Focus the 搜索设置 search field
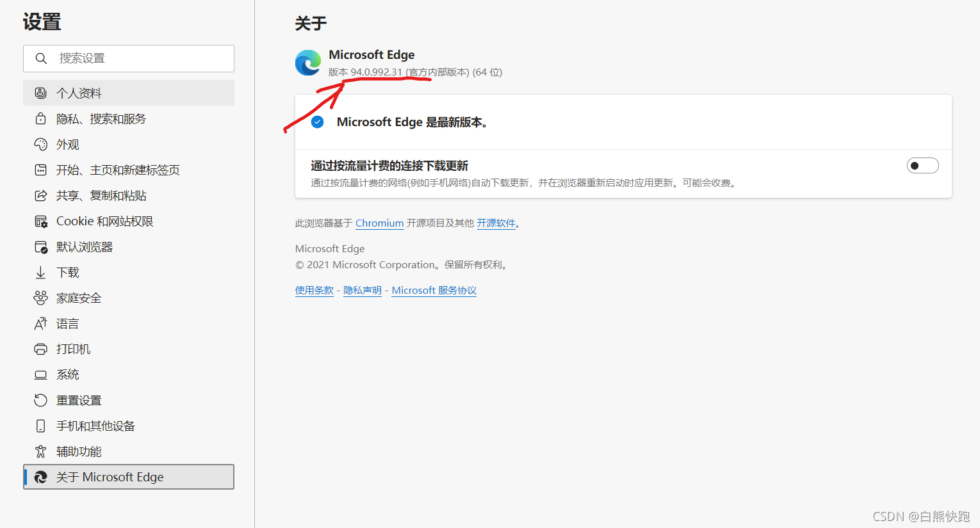This screenshot has height=528, width=980. tap(129, 58)
